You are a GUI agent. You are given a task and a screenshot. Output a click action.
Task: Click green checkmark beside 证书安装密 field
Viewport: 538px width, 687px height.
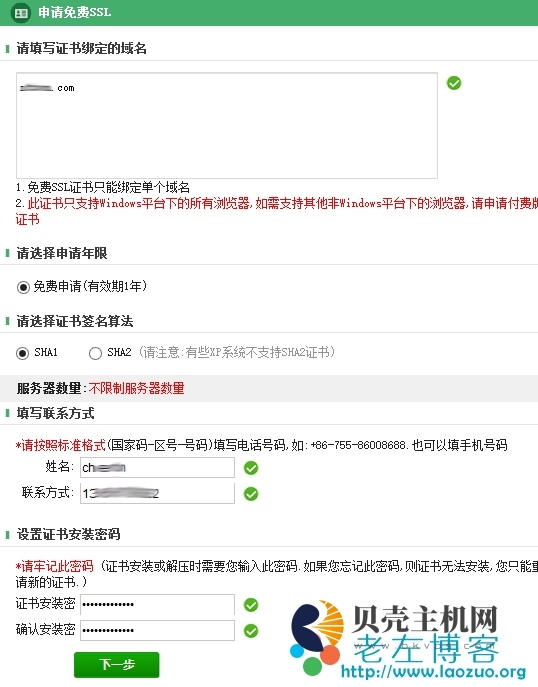[251, 605]
